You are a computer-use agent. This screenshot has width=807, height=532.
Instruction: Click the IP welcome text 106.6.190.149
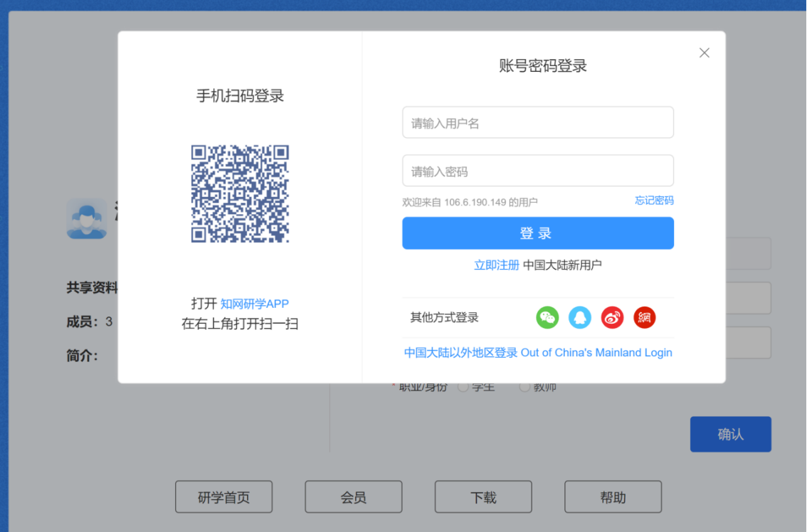pos(470,202)
